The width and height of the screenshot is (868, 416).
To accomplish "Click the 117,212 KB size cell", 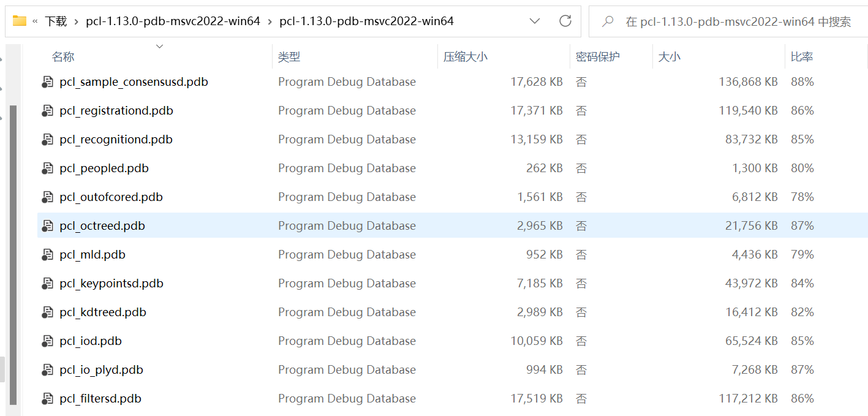I will click(748, 399).
